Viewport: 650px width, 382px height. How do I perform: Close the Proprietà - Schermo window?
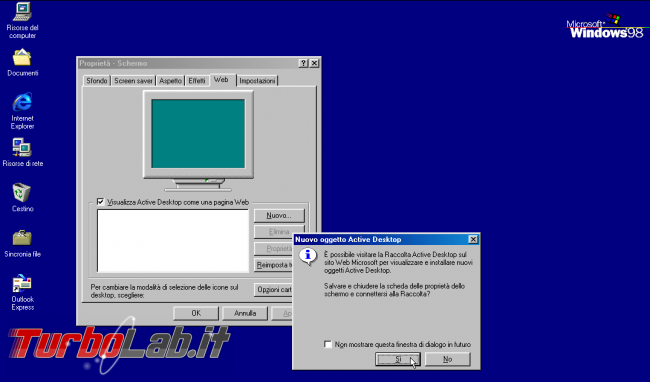315,63
